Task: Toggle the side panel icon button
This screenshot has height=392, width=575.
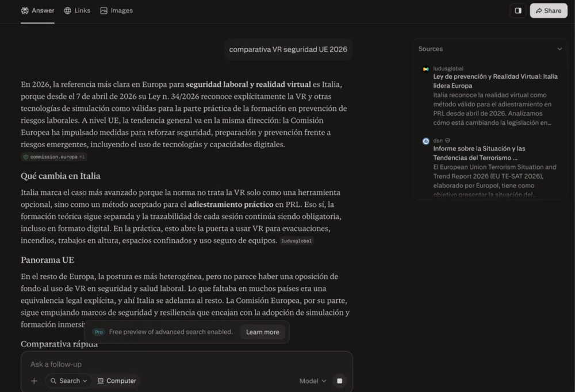Action: [x=518, y=11]
